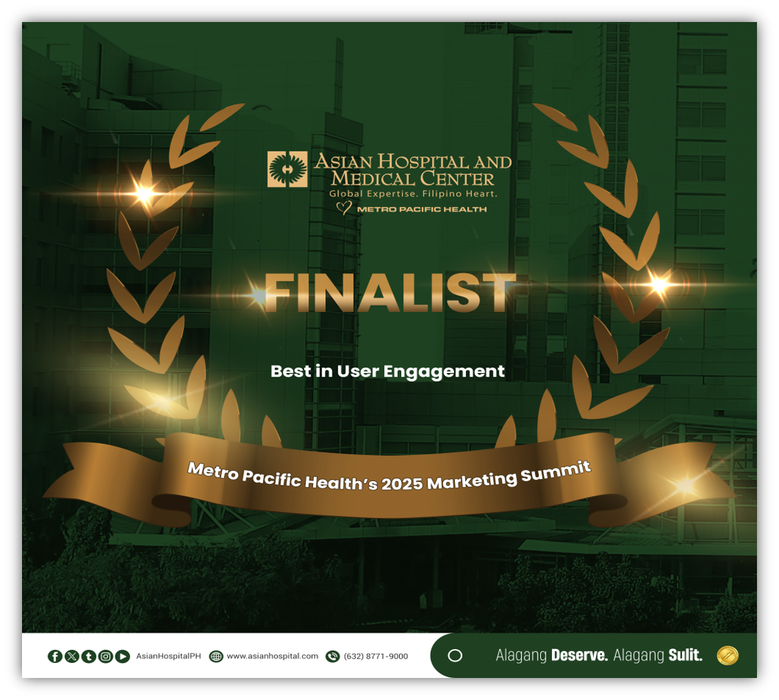Click the globe website icon
Image resolution: width=779 pixels, height=700 pixels.
216,656
